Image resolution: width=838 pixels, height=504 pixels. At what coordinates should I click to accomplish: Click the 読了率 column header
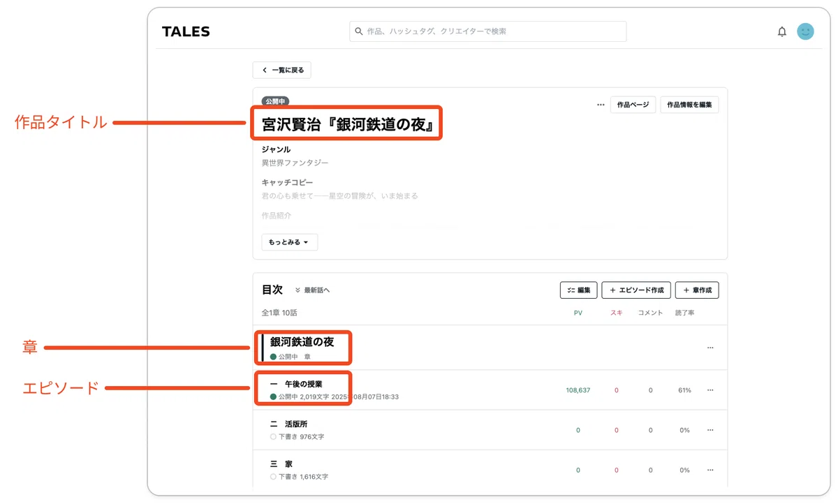click(x=684, y=313)
